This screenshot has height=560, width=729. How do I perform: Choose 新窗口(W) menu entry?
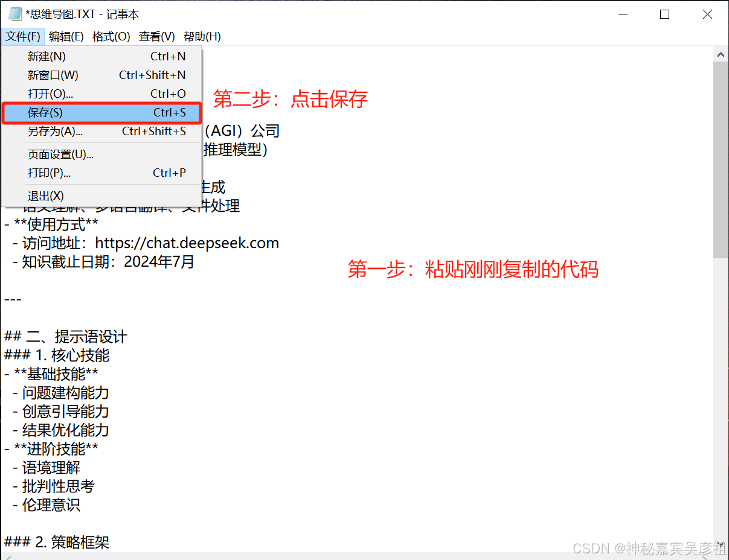pyautogui.click(x=101, y=75)
